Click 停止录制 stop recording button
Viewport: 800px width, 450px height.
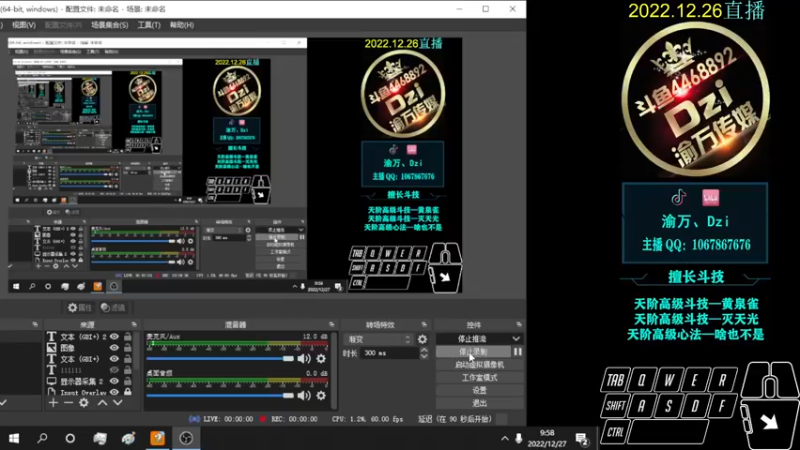click(x=473, y=352)
